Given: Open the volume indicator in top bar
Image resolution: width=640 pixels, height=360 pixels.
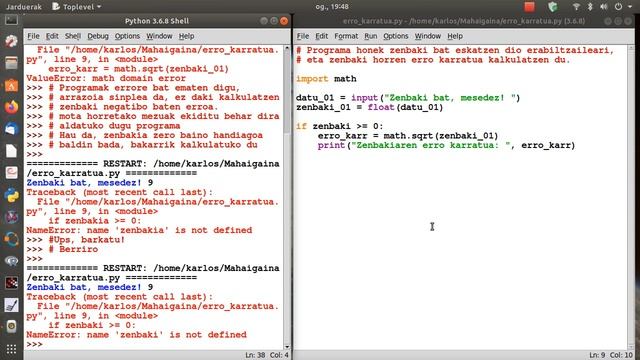Looking at the screenshot, I should coord(604,7).
